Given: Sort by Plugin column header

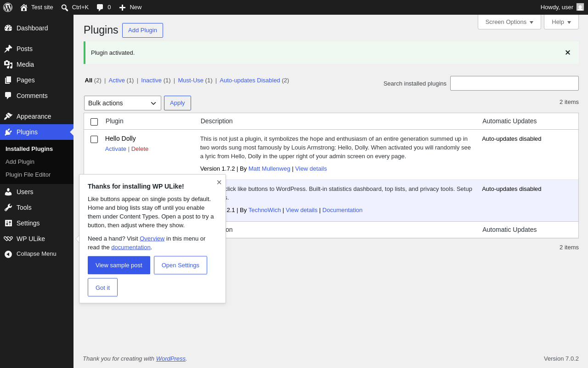Looking at the screenshot, I should tap(114, 121).
